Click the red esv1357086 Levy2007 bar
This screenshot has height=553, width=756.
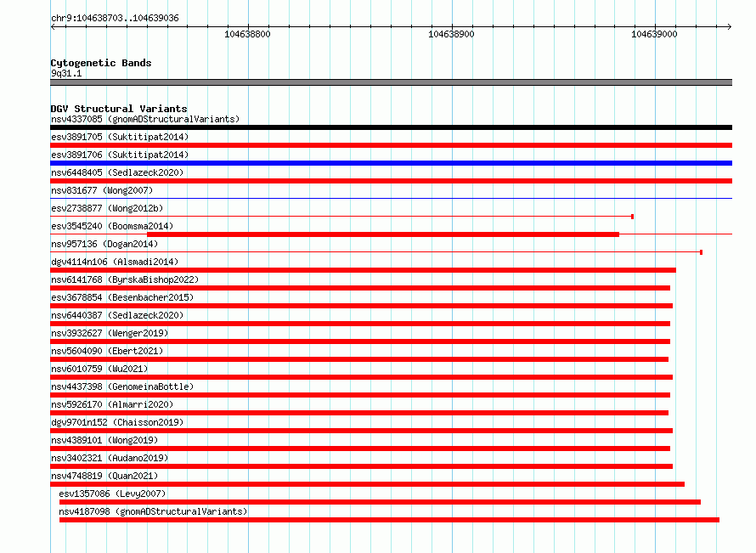[x=380, y=502]
